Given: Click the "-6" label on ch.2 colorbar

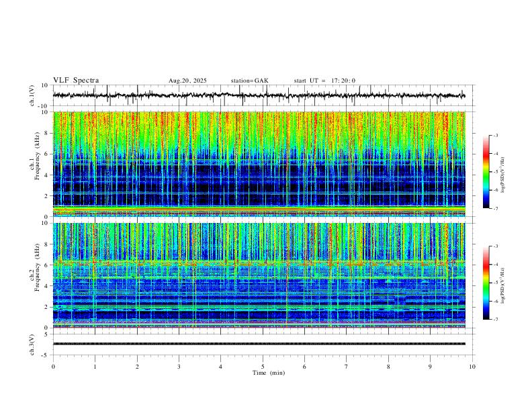Looking at the screenshot, I should click(495, 301).
